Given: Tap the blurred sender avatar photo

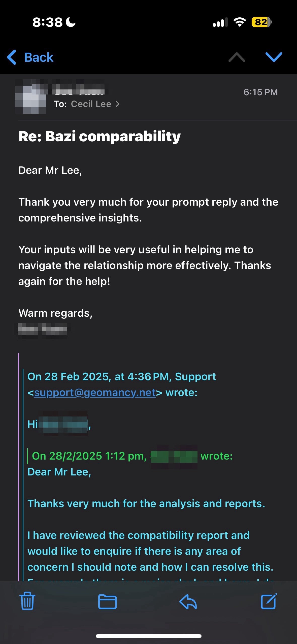Looking at the screenshot, I should pyautogui.click(x=31, y=96).
